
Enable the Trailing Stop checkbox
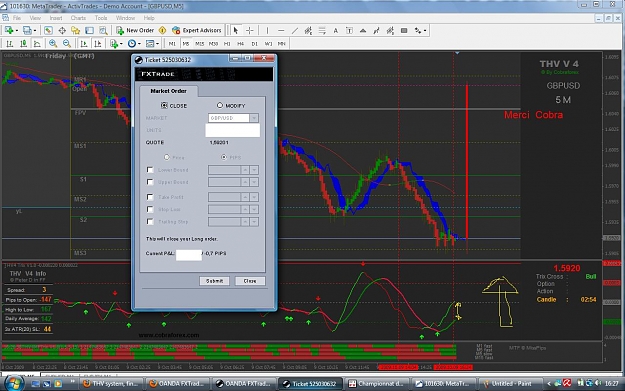coord(150,222)
